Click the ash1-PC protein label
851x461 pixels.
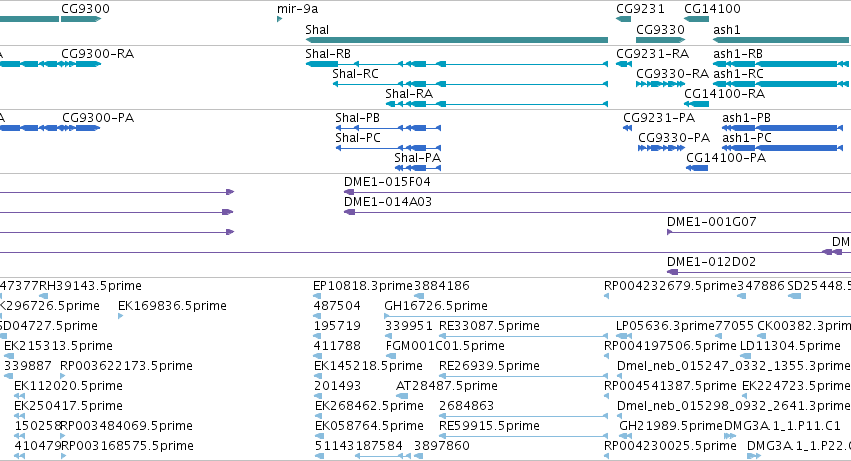coord(747,138)
